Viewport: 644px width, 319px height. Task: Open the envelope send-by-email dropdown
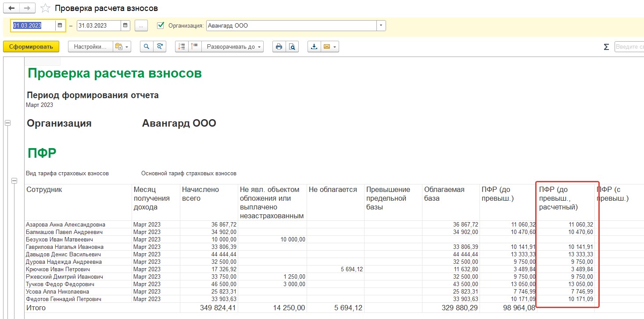pos(330,47)
